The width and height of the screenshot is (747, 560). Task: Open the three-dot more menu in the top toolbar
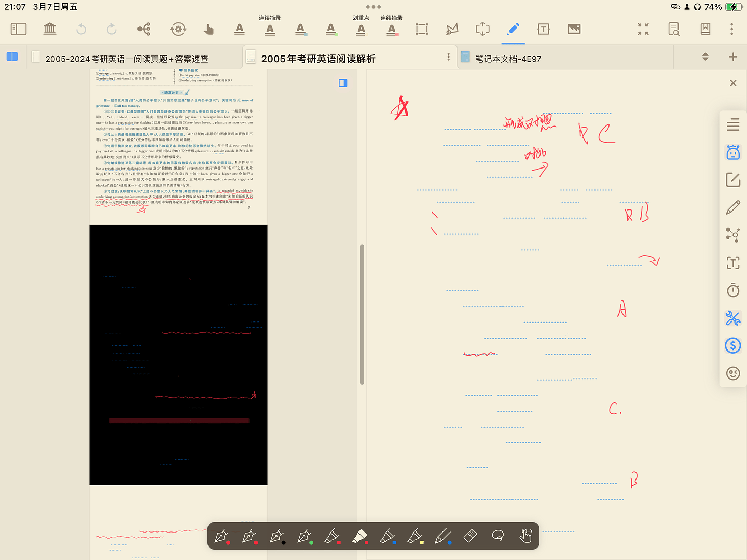(x=732, y=29)
